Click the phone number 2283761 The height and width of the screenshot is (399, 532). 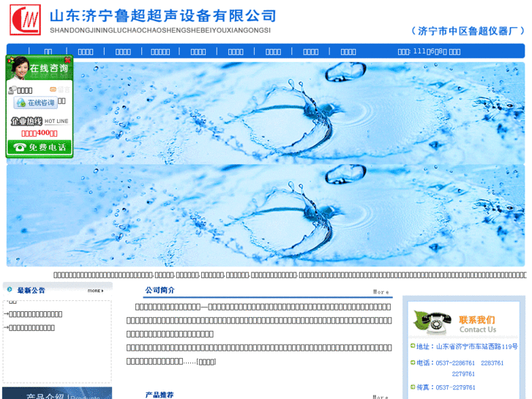click(492, 363)
